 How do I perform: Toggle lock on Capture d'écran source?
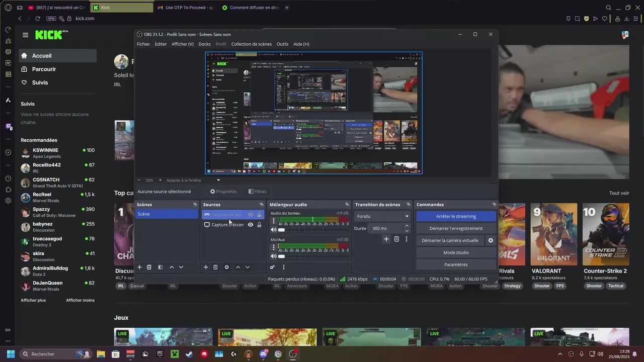tap(259, 225)
